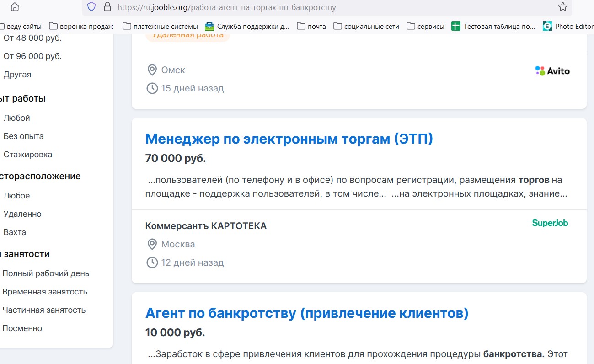Screen dimensions: 594x364
Task: Click the browser Home icon
Action: click(15, 7)
